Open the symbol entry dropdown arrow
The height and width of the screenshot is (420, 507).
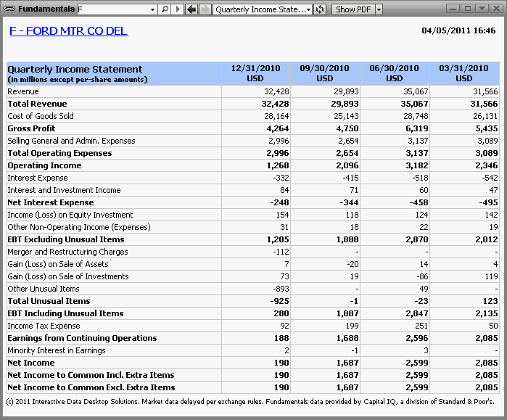[x=152, y=9]
